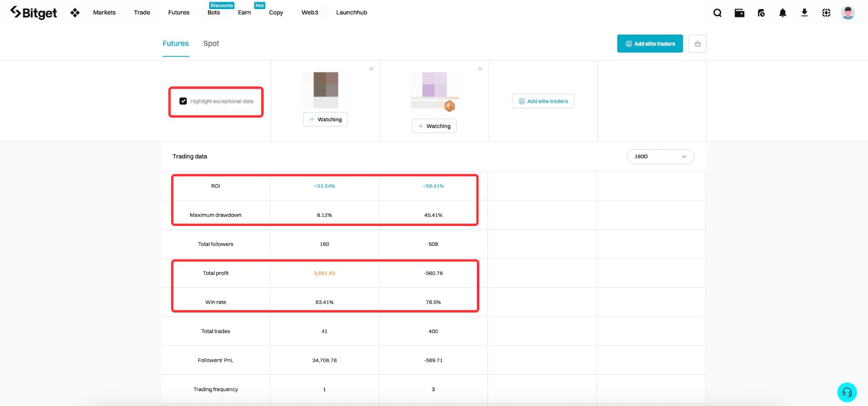Click the second trader's avatar
The image size is (868, 406).
pos(434,84)
